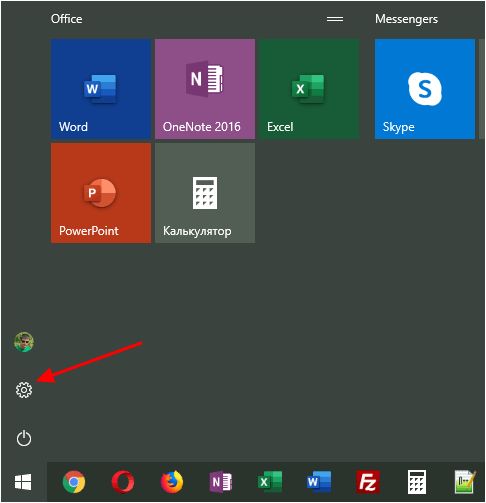Click the Office group name handle
The height and width of the screenshot is (503, 486).
(x=335, y=19)
